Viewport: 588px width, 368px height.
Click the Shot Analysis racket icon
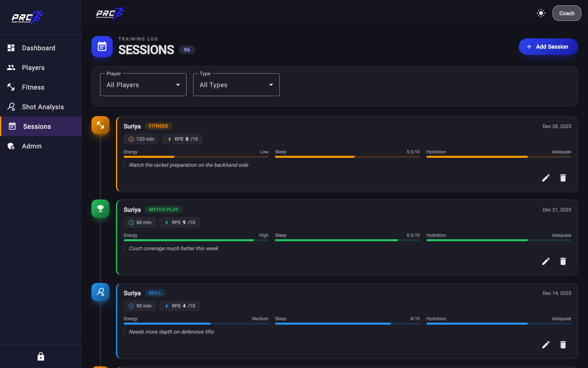pyautogui.click(x=11, y=107)
